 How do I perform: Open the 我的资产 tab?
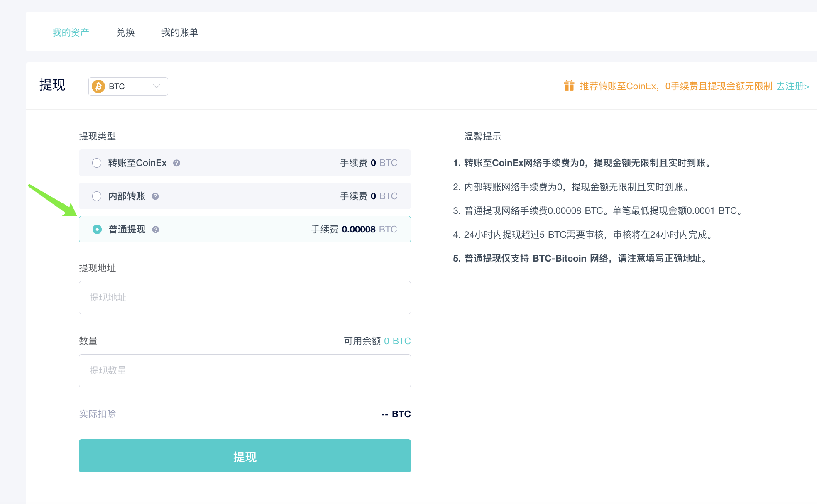[x=71, y=32]
